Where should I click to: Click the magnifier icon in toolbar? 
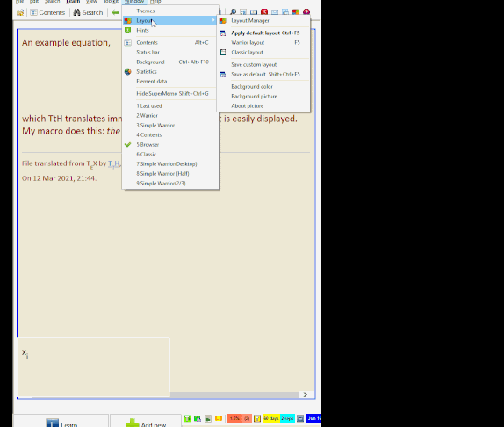click(x=233, y=12)
